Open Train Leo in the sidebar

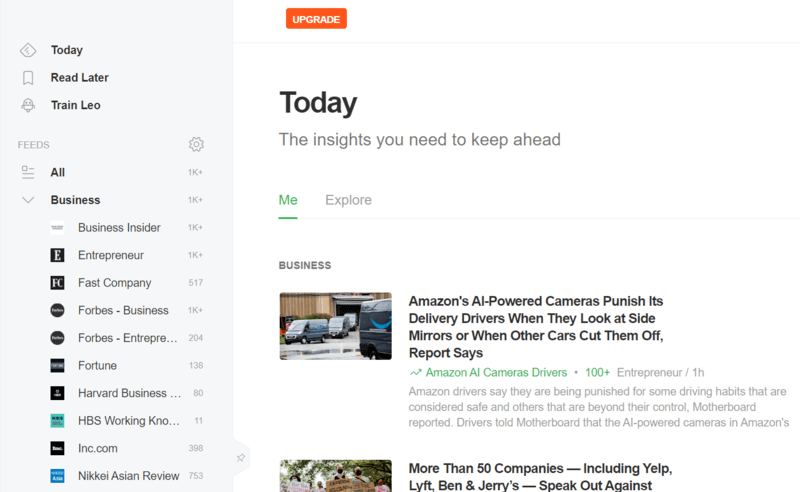[76, 105]
